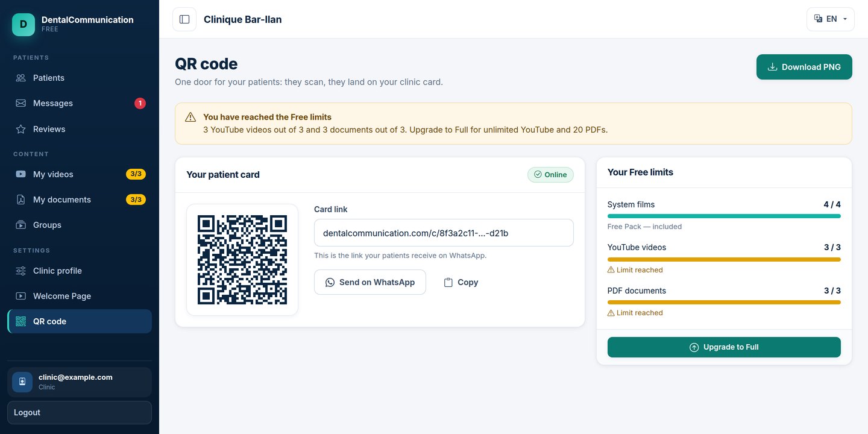This screenshot has height=434, width=868.
Task: Click the DentalCommunication logo icon
Action: coord(24,24)
